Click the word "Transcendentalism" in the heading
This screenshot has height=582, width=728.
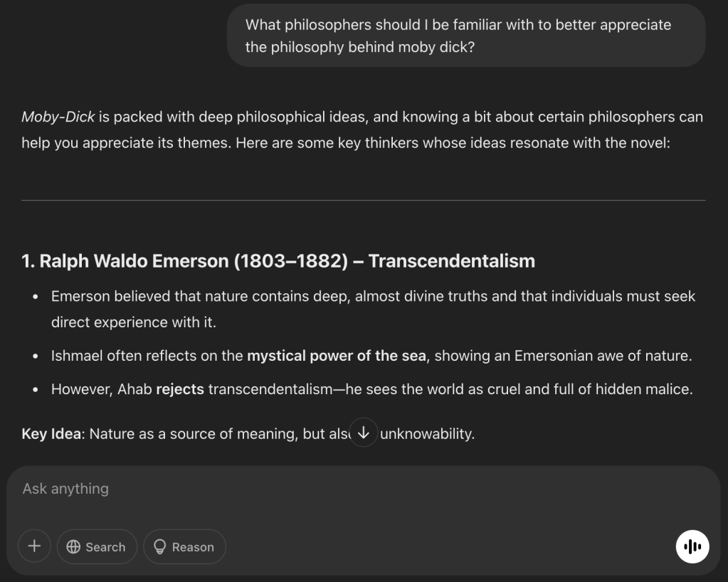pyautogui.click(x=451, y=261)
